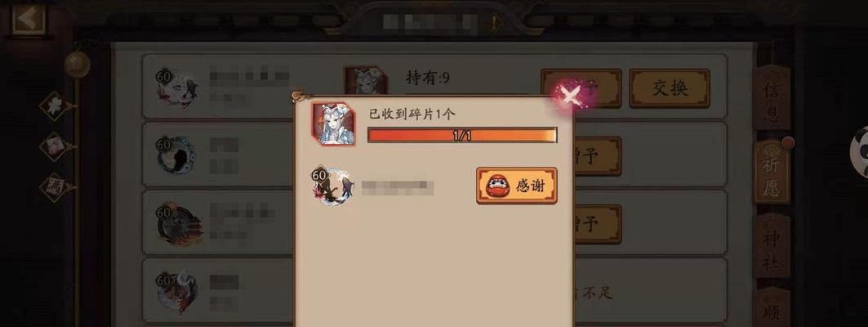Screen dimensions: 868x327
Task: Select the pink diamond icon on sidebar
Action: pos(56,146)
